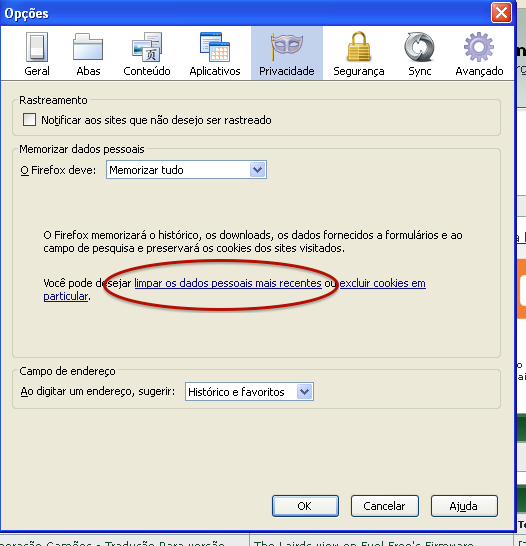Select the Avançado gear icon

[479, 47]
